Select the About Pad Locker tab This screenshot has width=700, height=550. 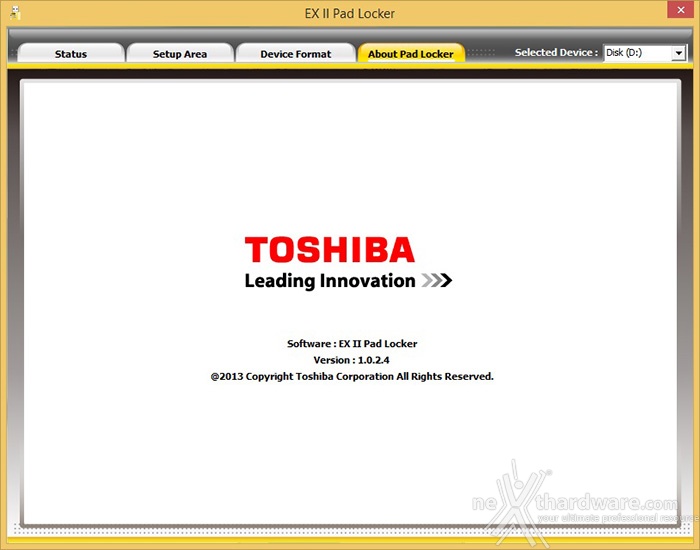tap(411, 54)
